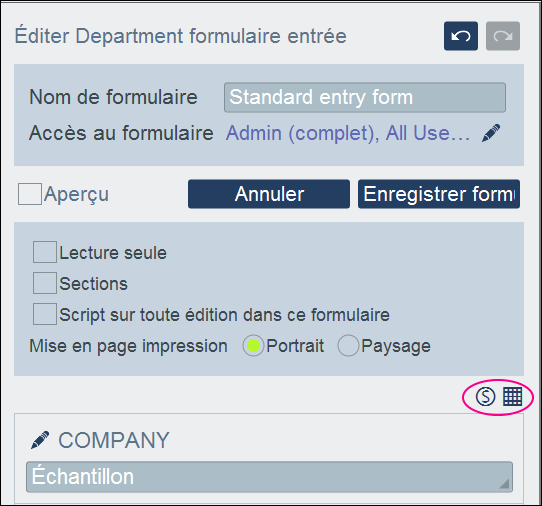Choose Paysage print layout

pos(348,346)
